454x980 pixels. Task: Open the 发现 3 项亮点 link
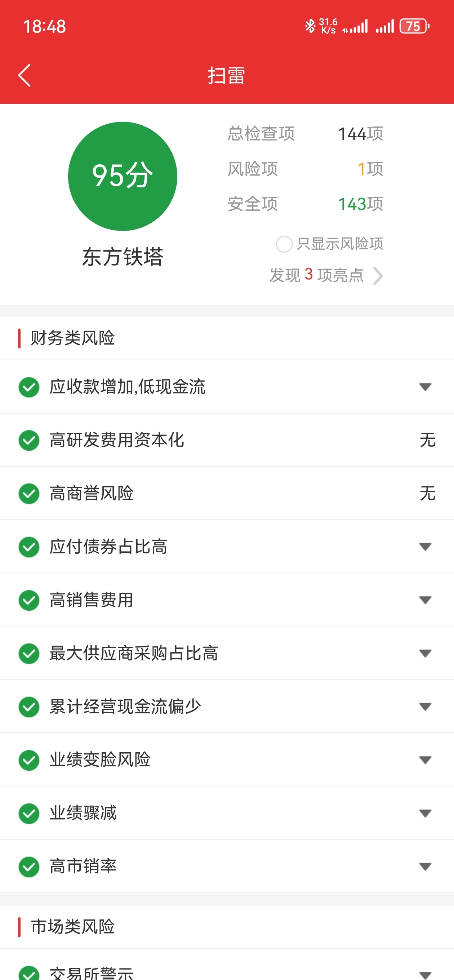click(317, 275)
